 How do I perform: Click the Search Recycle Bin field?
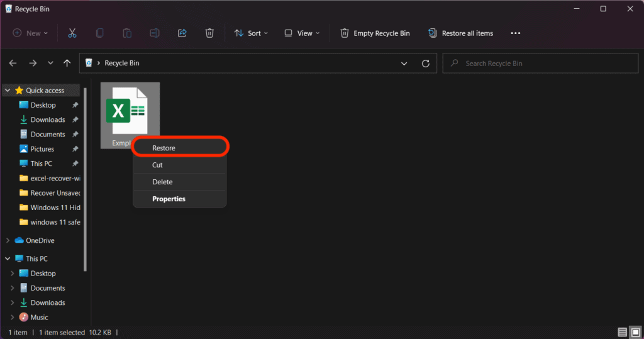(x=541, y=64)
